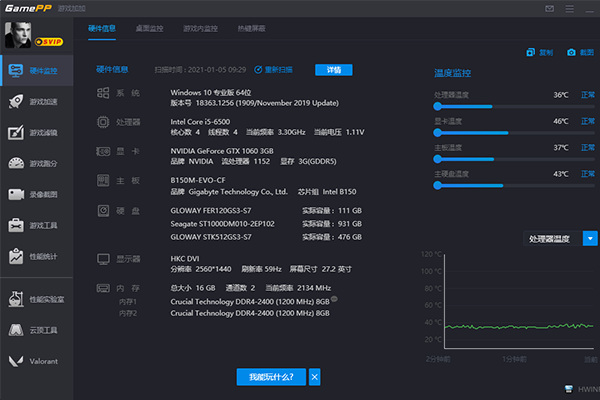Click the memory stick icon beside 内存
The width and height of the screenshot is (600, 400).
103,288
